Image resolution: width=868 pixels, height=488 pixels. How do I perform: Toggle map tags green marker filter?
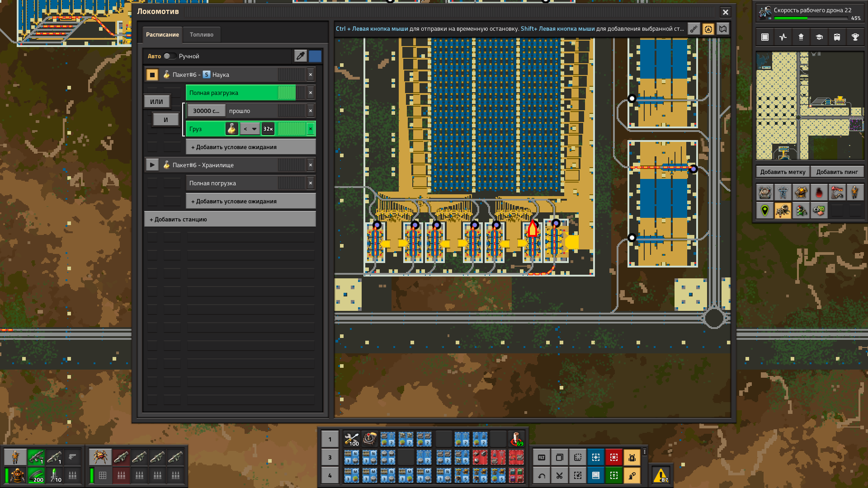pos(765,211)
